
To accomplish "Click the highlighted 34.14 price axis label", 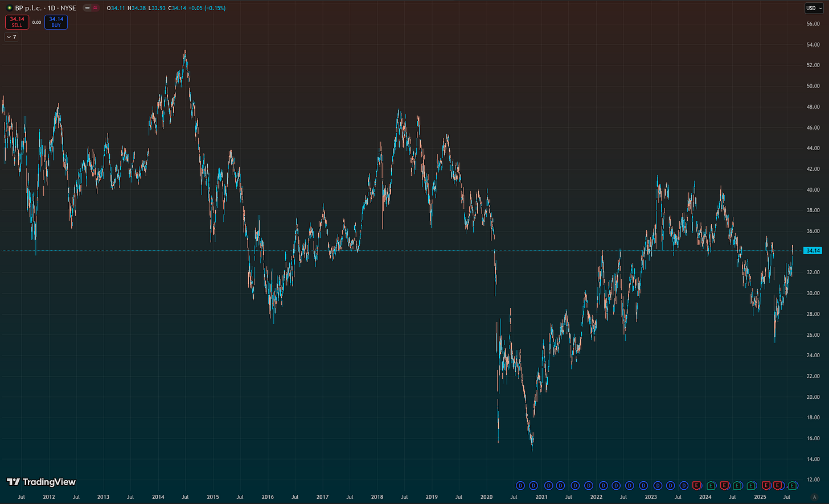I will 812,250.
